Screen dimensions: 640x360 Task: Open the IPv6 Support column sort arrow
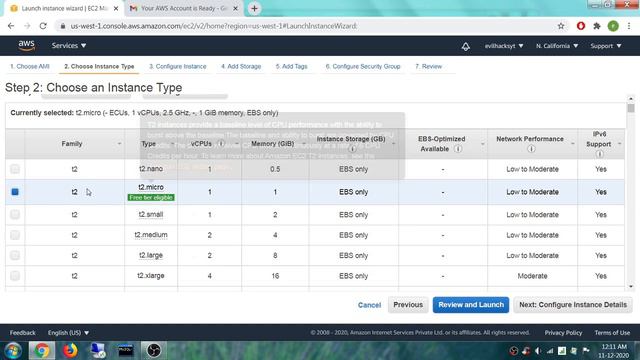tap(620, 144)
